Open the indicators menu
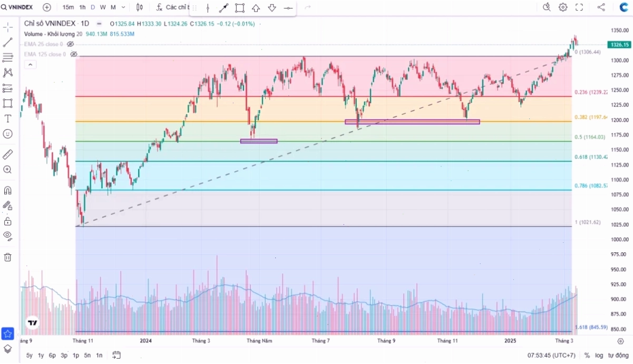 pyautogui.click(x=173, y=7)
